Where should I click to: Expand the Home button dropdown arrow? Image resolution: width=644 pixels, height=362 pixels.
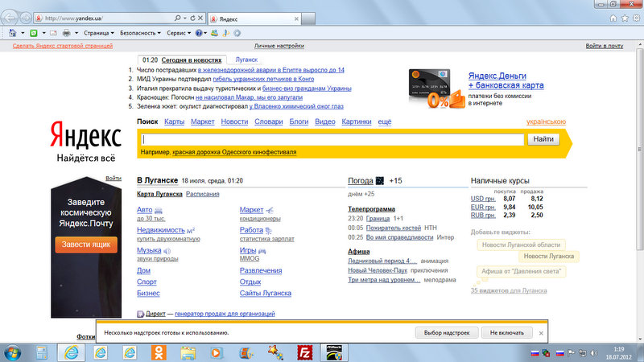[23, 33]
